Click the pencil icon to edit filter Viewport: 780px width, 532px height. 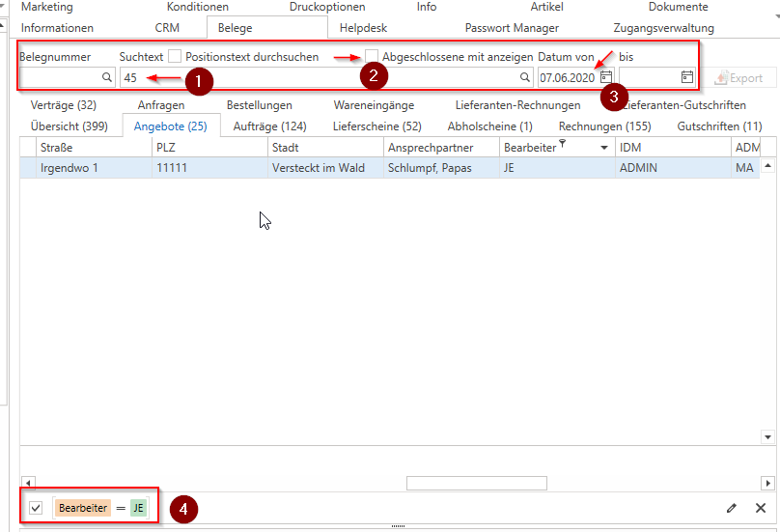pyautogui.click(x=732, y=508)
